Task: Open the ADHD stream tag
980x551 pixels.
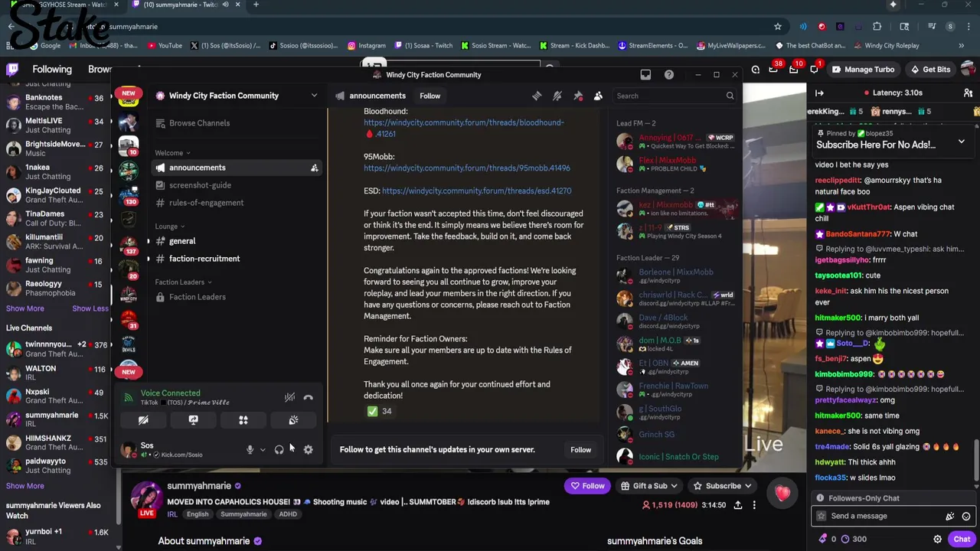Action: 288,514
